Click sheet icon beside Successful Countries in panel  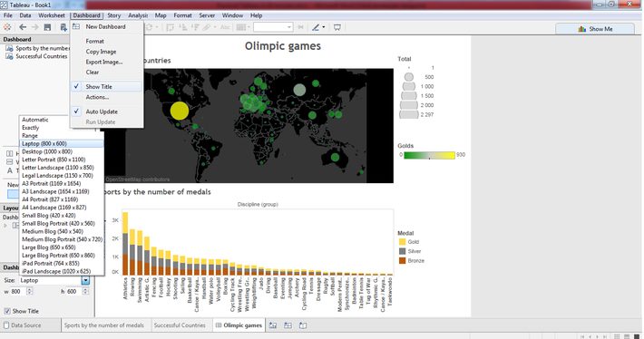click(9, 56)
